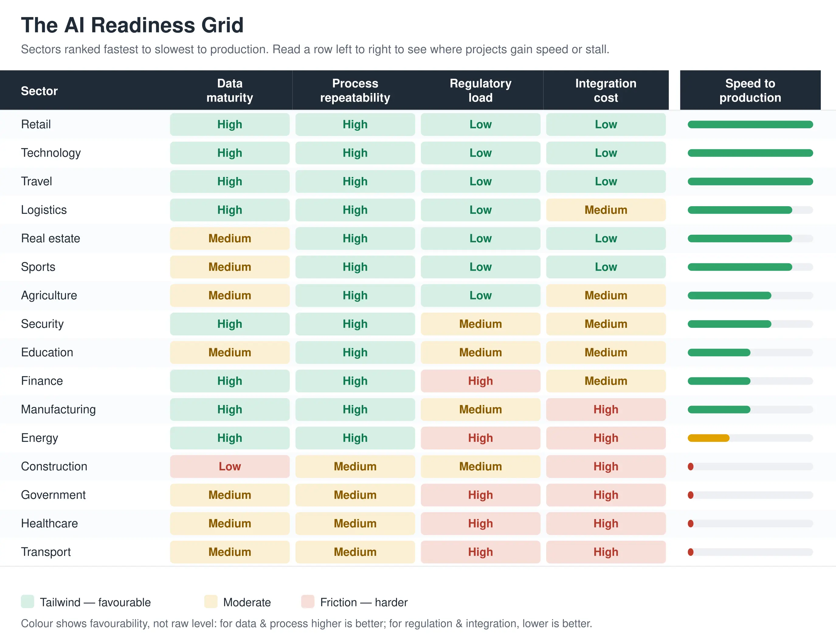Select the Travel sector row label
The height and width of the screenshot is (644, 836).
[x=36, y=182]
